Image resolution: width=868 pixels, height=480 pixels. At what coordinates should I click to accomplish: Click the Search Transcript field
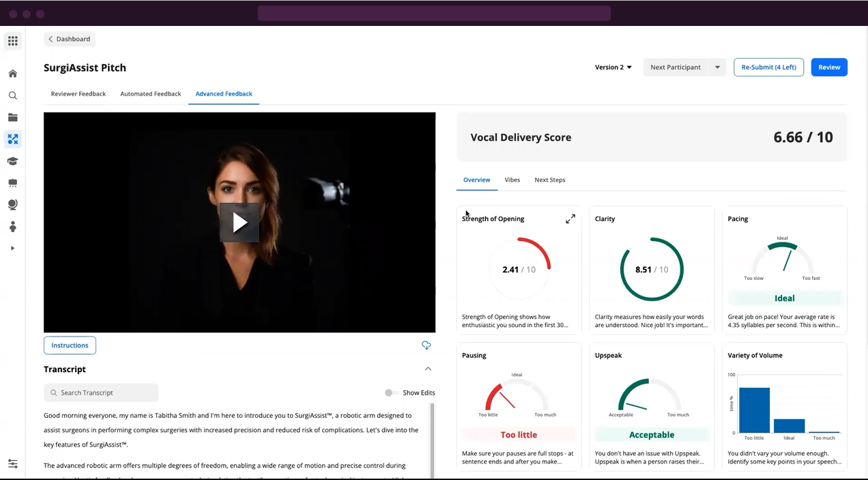(x=101, y=393)
